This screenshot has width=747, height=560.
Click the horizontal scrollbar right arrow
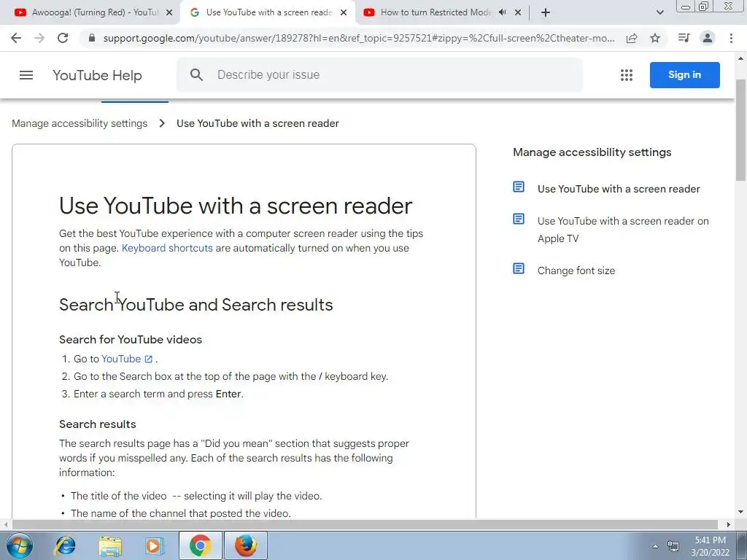coord(729,524)
